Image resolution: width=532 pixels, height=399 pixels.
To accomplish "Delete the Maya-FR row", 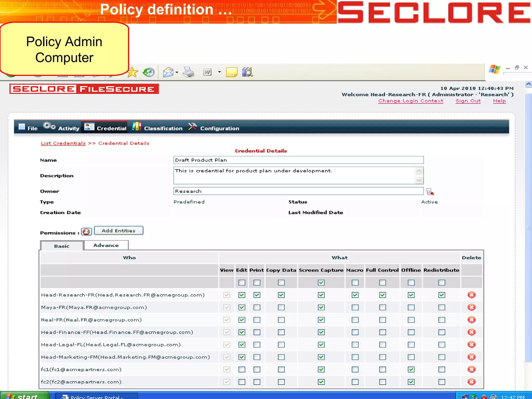I will (471, 307).
